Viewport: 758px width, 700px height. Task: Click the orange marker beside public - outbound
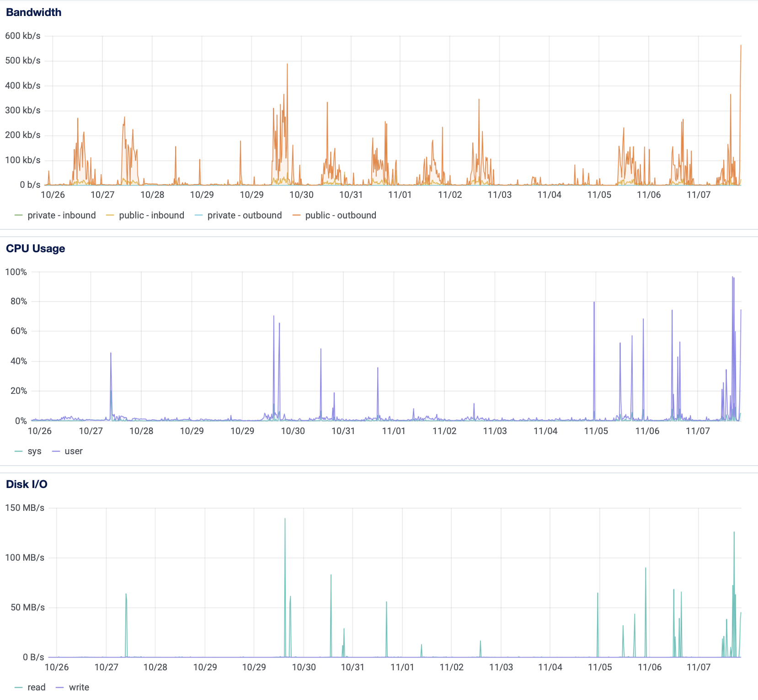297,215
